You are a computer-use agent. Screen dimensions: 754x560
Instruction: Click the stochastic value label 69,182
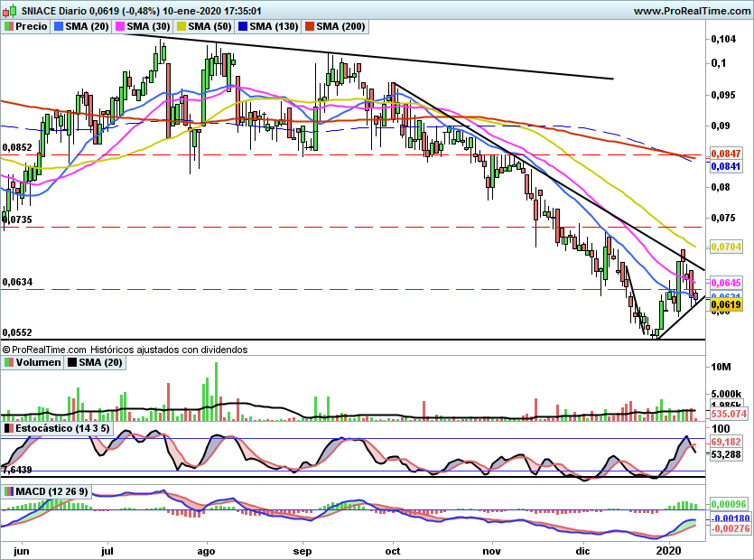[727, 443]
